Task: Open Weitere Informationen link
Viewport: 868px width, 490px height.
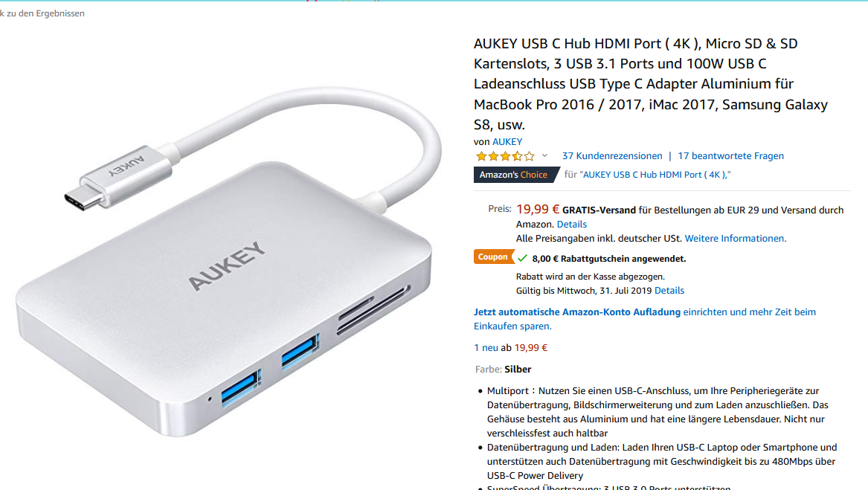Action: (735, 239)
